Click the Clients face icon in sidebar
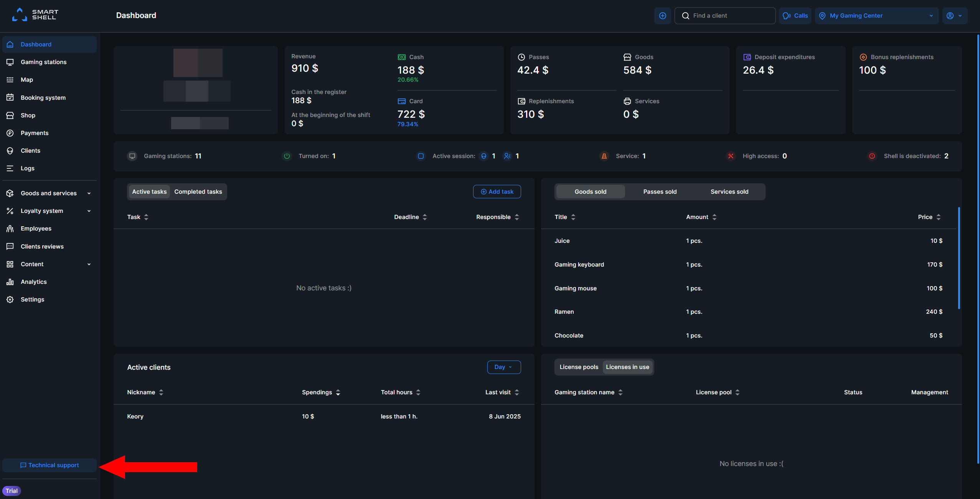This screenshot has width=980, height=499. tap(10, 151)
